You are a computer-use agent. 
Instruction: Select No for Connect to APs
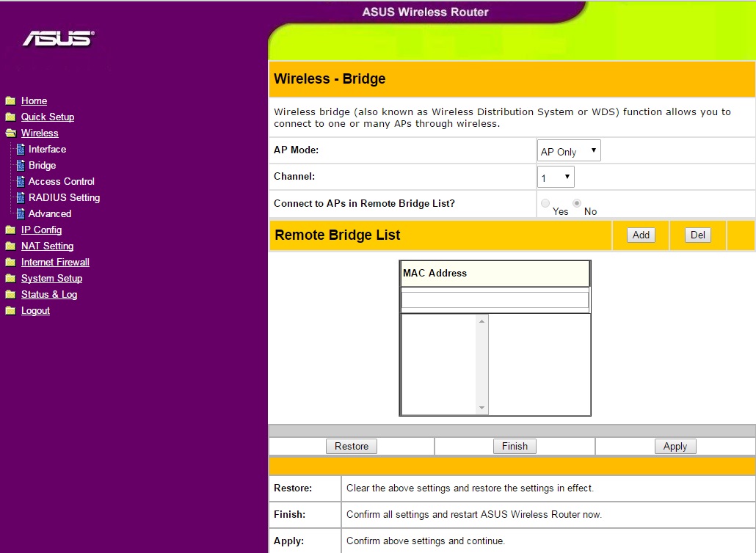tap(577, 203)
